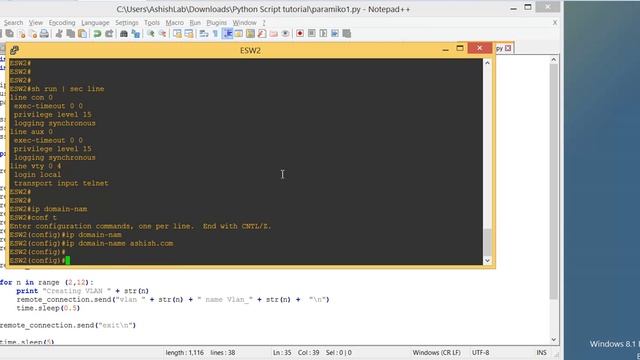Open the ? help menu
Screen dimensions: 640x360
264,23
